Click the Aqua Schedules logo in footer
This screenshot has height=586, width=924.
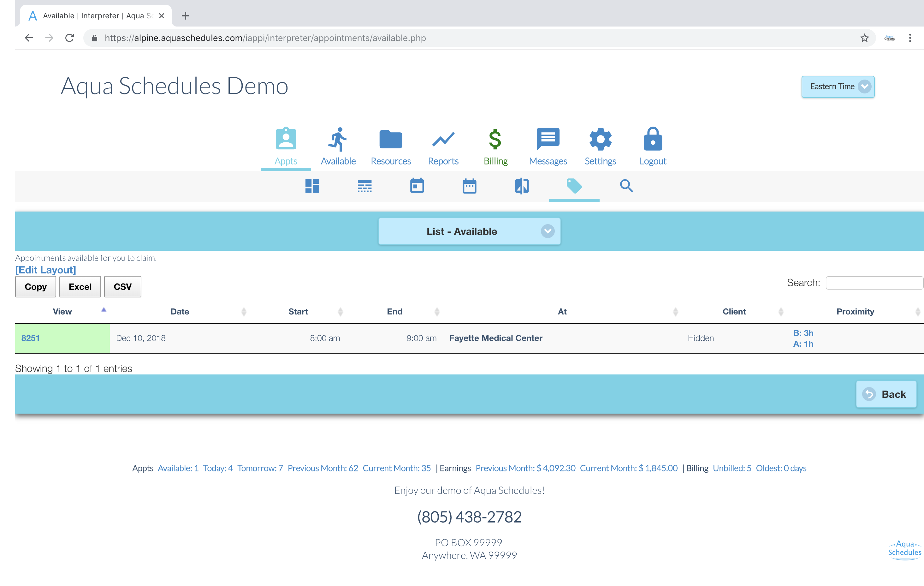(904, 550)
